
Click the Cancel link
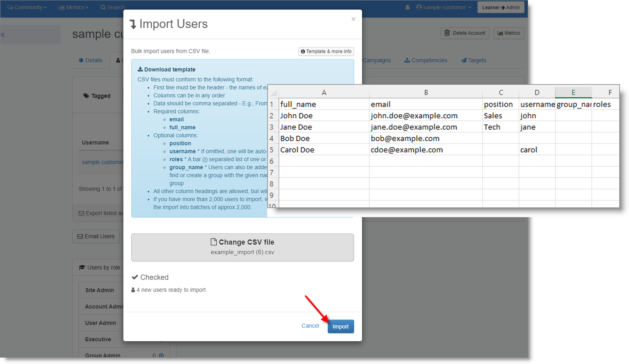click(x=310, y=326)
